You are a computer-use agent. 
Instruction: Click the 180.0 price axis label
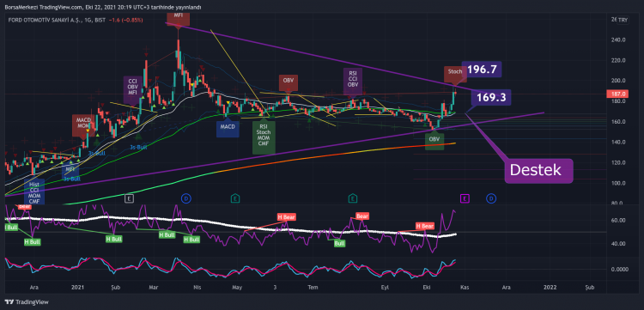pyautogui.click(x=617, y=101)
